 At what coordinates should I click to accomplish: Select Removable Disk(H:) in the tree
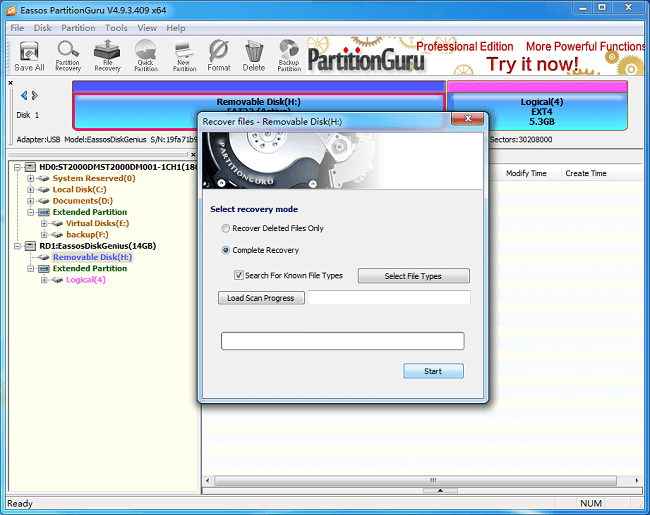[92, 257]
